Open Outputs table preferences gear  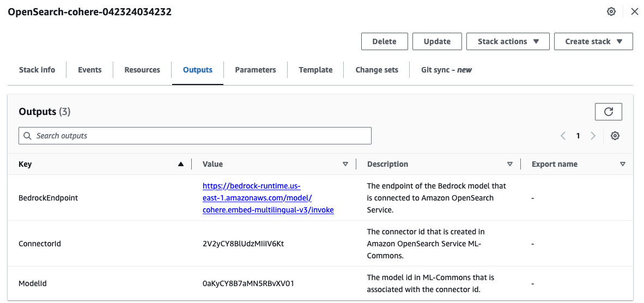coord(615,136)
